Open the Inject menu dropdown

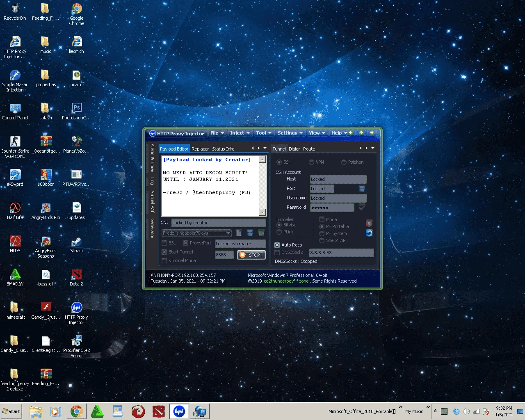pyautogui.click(x=240, y=133)
